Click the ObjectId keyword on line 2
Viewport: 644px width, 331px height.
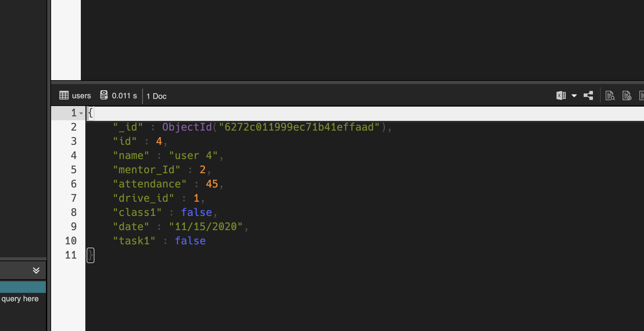tap(187, 127)
